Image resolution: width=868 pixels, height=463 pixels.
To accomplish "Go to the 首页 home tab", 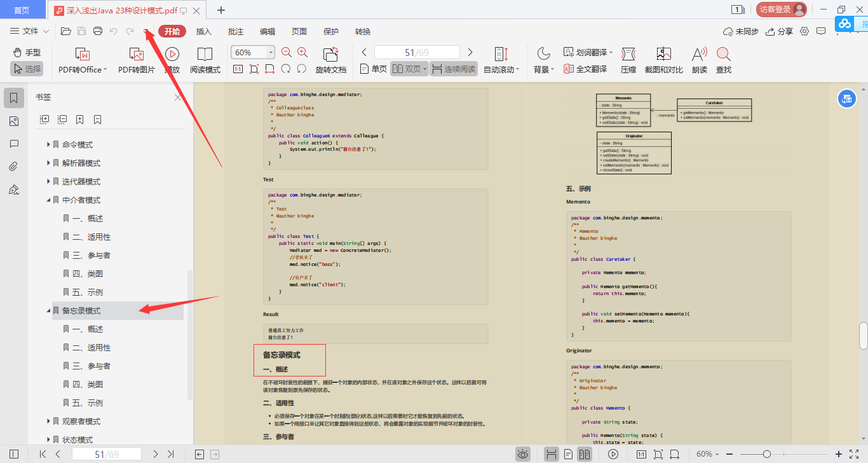I will pos(22,10).
